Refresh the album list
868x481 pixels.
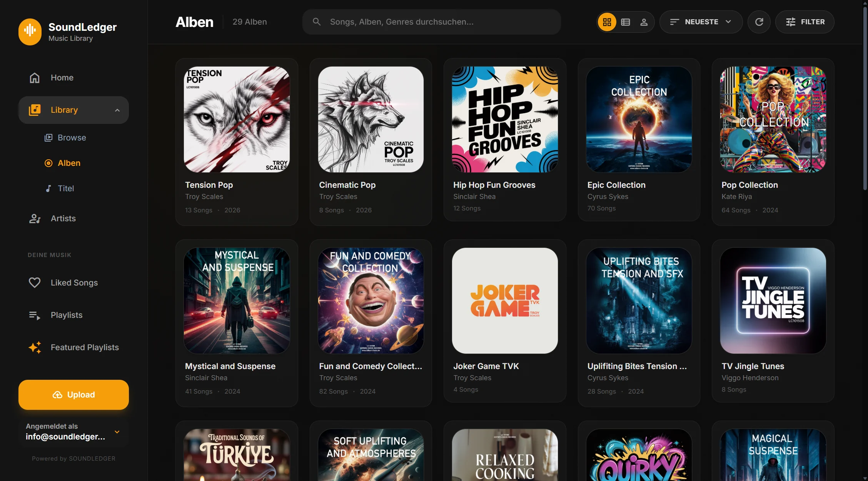759,22
